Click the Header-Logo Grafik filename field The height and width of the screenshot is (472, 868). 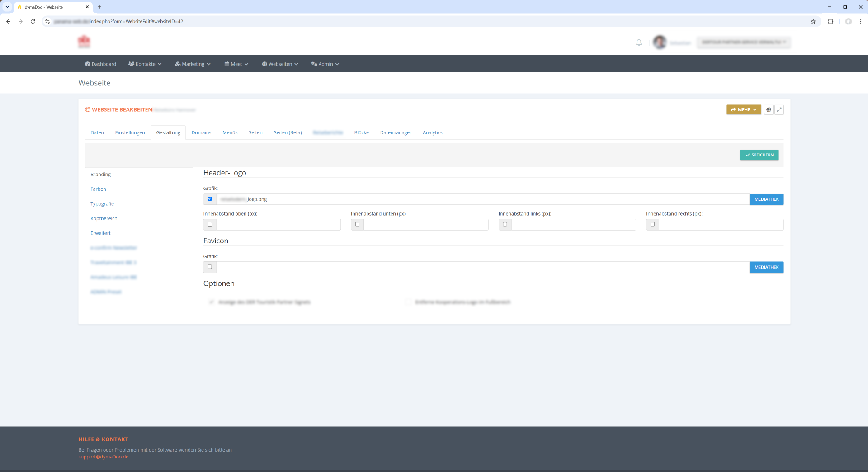pos(482,199)
